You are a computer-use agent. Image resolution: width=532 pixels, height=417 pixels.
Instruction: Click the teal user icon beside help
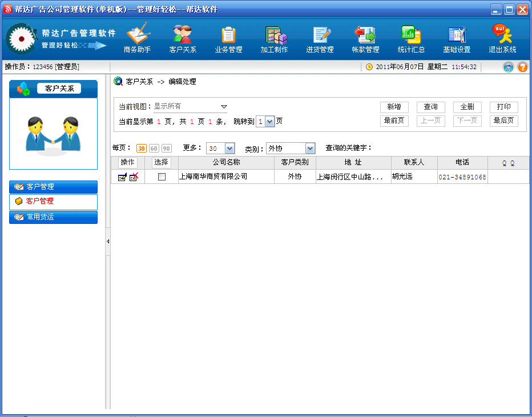click(x=508, y=67)
